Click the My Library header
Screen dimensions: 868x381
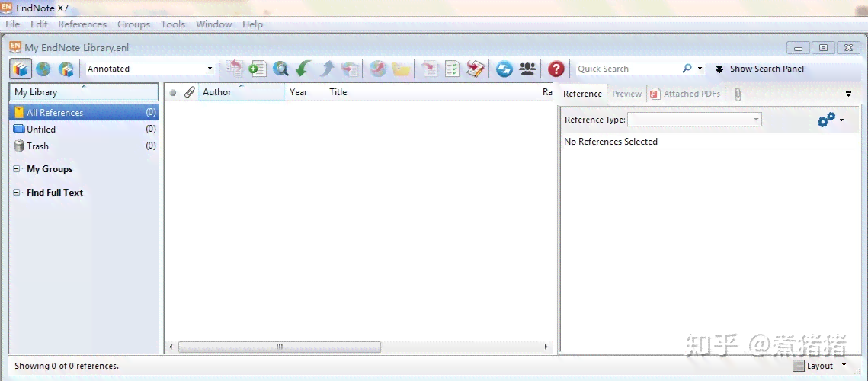coord(84,92)
